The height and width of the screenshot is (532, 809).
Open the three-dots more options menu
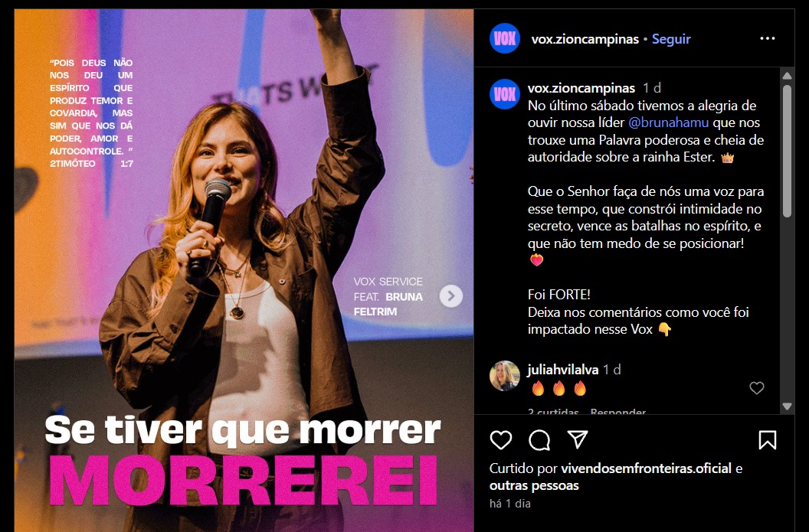pos(767,39)
